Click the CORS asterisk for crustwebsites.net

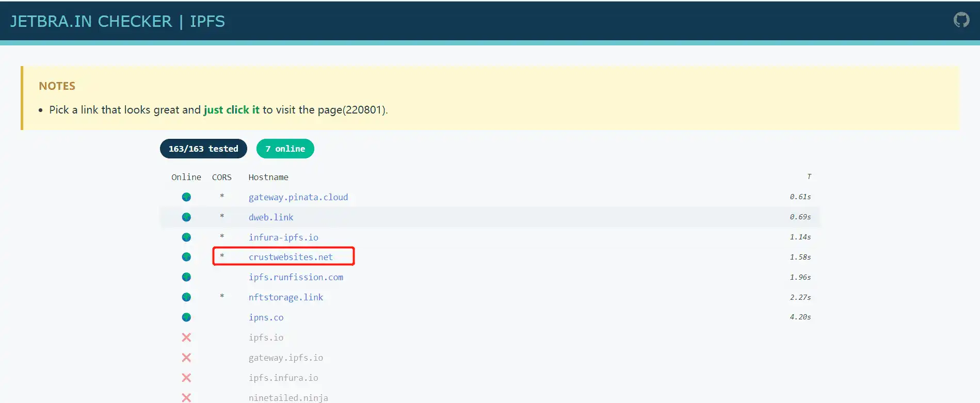point(222,256)
